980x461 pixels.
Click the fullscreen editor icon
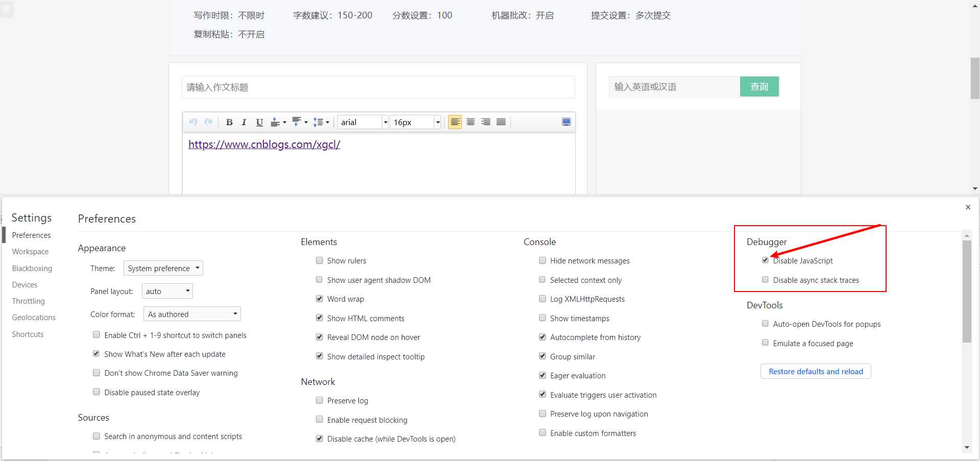tap(566, 122)
